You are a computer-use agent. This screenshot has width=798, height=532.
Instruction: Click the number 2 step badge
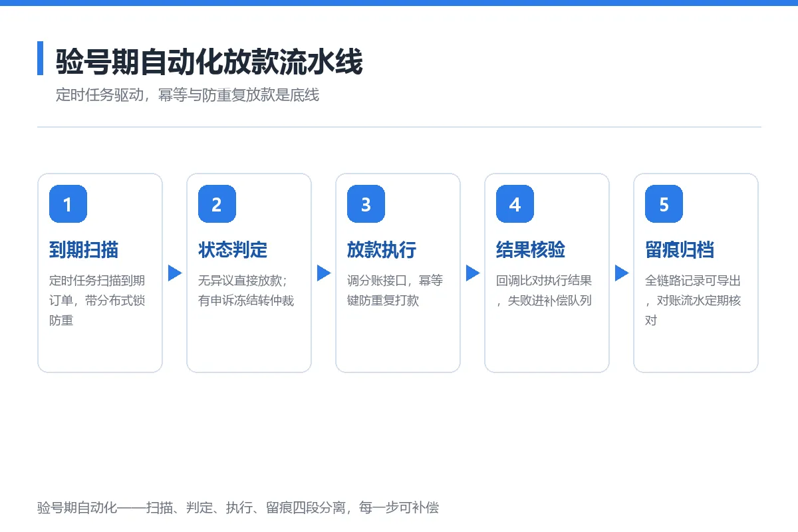pos(217,204)
